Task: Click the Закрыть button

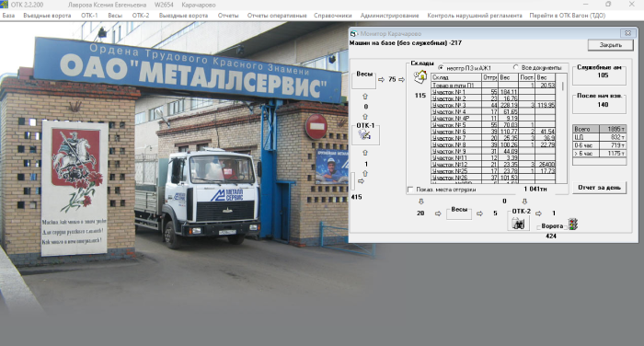Action: point(610,45)
